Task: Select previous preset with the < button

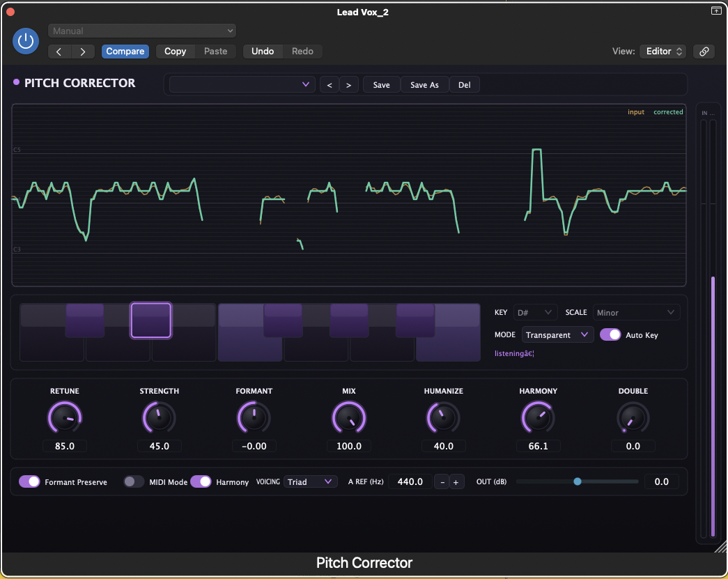Action: click(x=330, y=85)
